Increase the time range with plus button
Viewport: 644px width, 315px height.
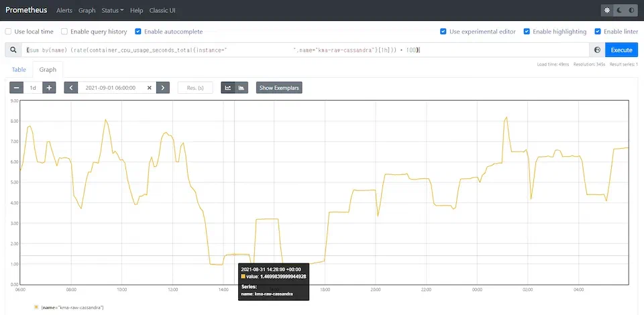click(49, 88)
